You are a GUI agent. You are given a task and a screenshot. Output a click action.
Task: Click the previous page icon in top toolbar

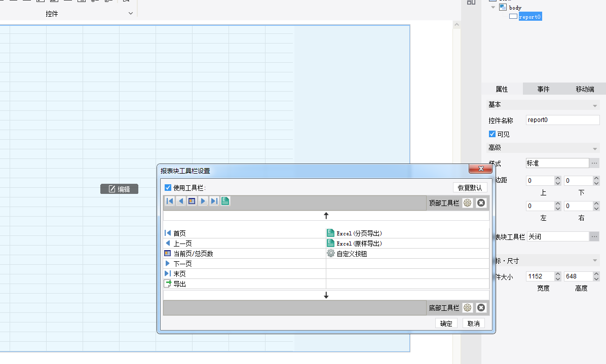pos(181,201)
